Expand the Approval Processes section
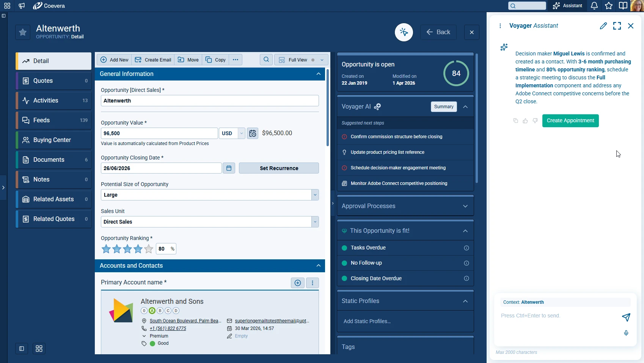This screenshot has height=363, width=644. 405,206
